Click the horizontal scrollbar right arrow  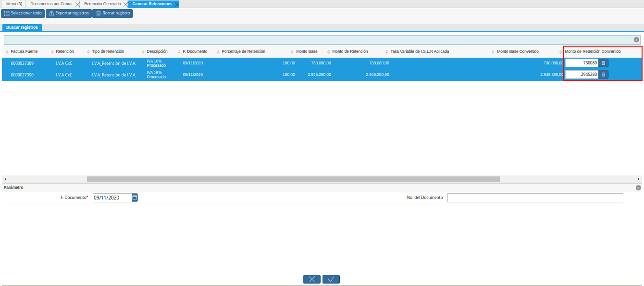[x=639, y=179]
